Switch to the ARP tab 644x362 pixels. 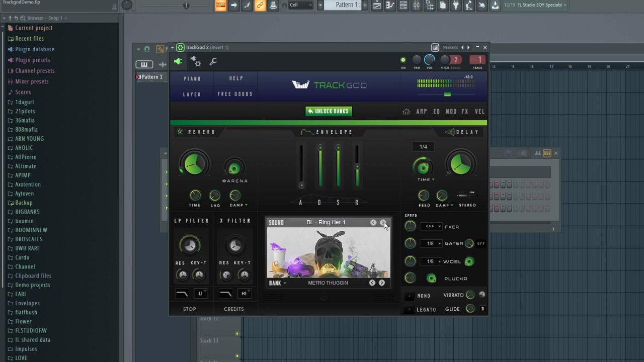422,112
